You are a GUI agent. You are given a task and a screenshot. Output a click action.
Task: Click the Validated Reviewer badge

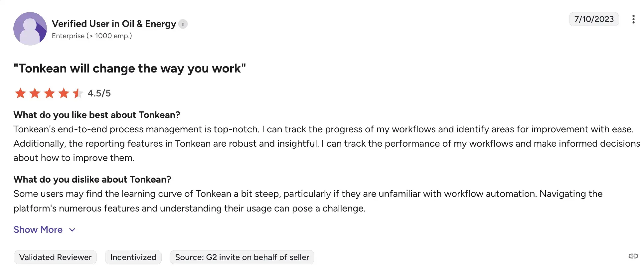click(x=55, y=257)
